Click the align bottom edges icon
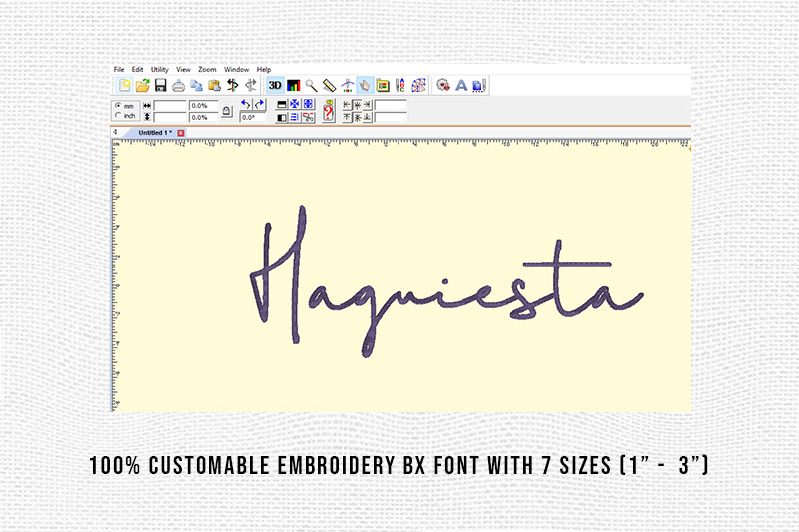 coord(367,117)
